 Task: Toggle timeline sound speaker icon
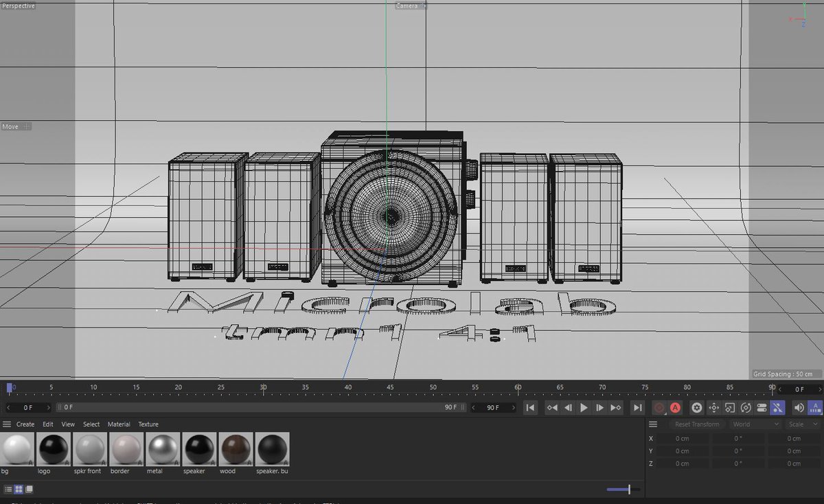pos(799,407)
